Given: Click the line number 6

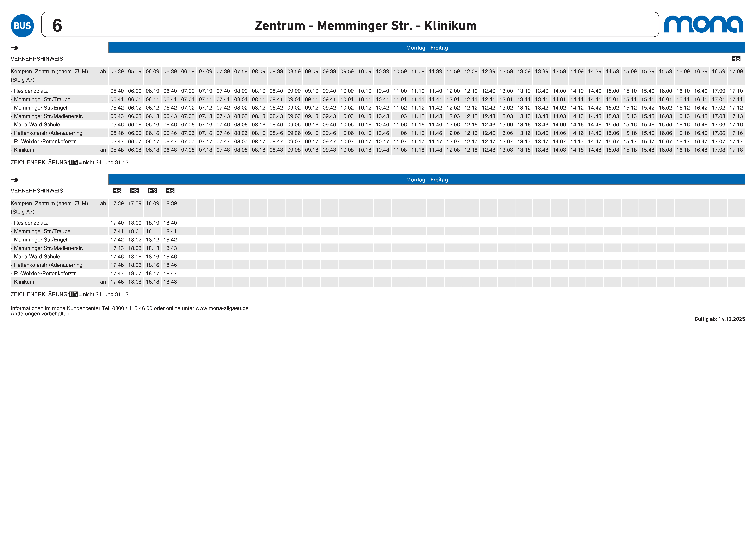Looking at the screenshot, I should pyautogui.click(x=57, y=25).
